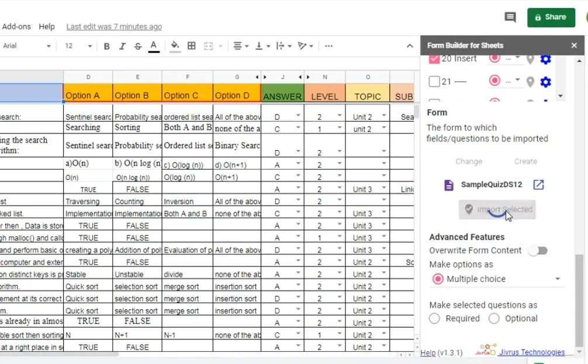Viewport: 588px width, 364px height.
Task: Open the font size 12 dropdown
Action: coord(78,46)
